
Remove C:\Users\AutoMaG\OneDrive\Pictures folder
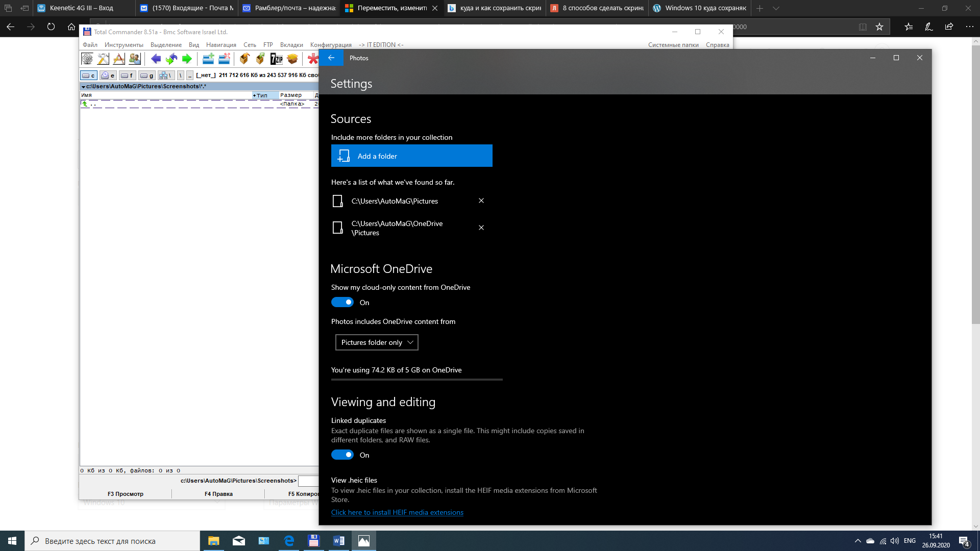tap(482, 228)
